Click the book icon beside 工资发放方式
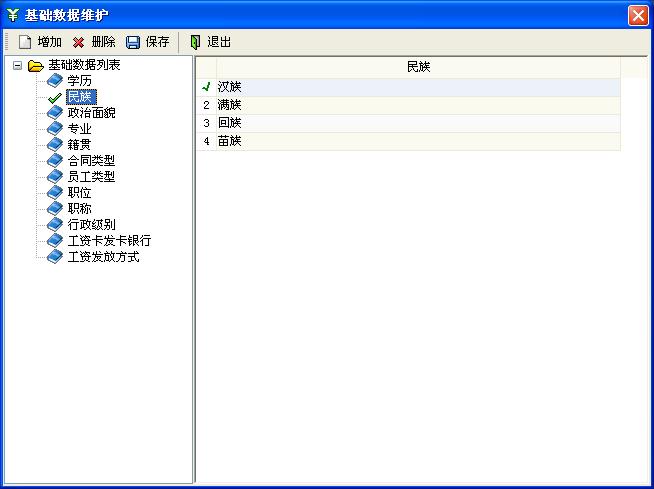 [x=55, y=257]
